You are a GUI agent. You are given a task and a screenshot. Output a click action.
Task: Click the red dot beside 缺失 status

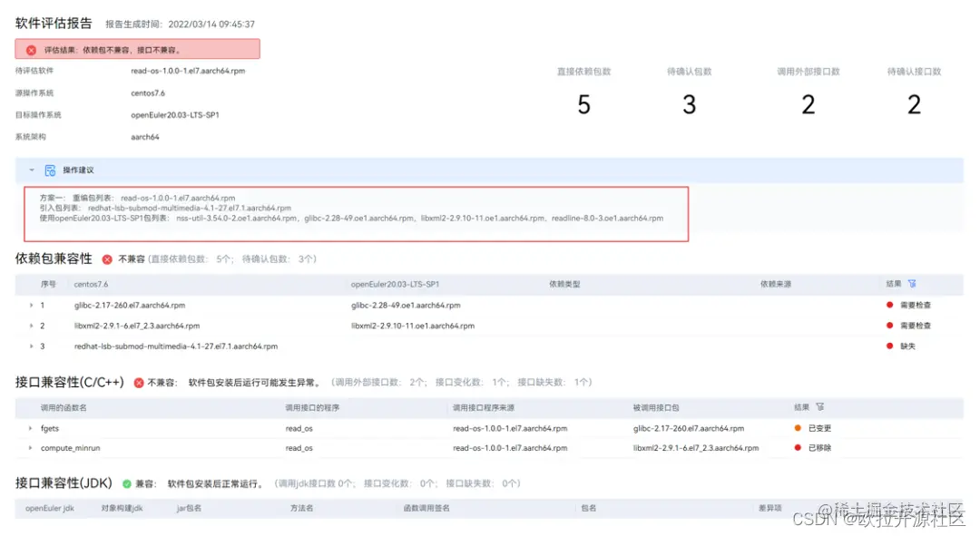pos(890,346)
